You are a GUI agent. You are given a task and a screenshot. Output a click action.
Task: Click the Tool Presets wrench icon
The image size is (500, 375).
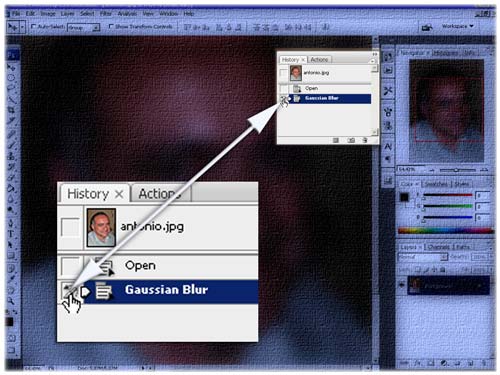[x=388, y=91]
